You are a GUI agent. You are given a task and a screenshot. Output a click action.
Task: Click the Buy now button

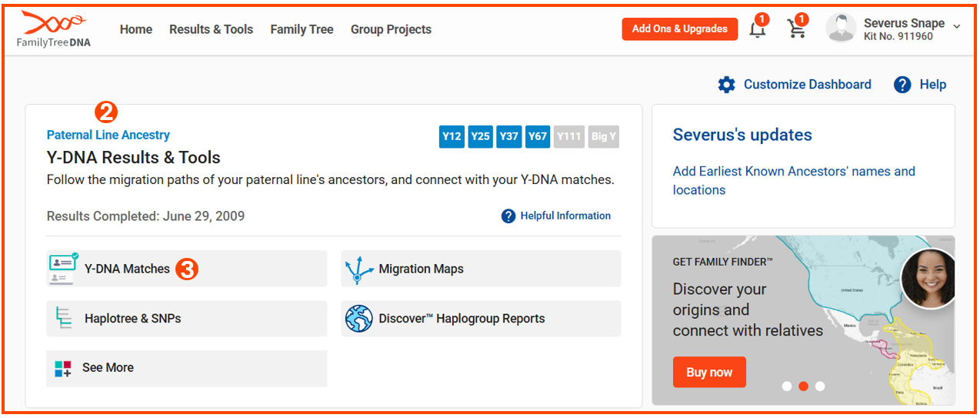[x=709, y=373]
